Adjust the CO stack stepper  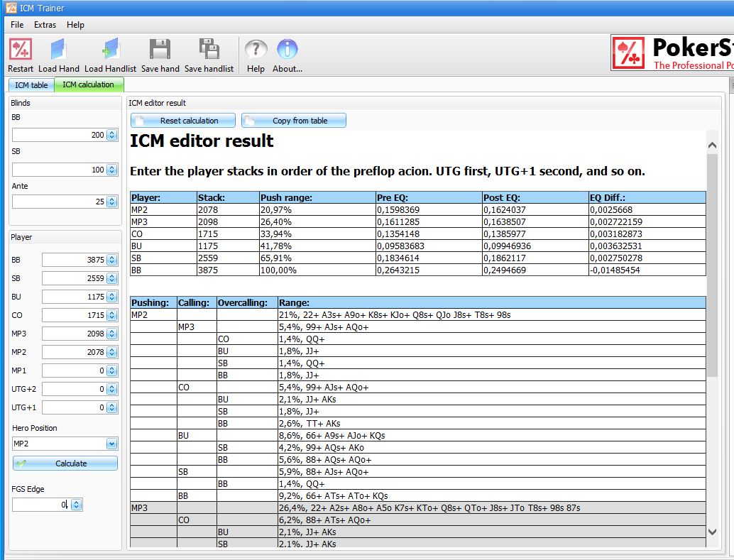click(112, 315)
